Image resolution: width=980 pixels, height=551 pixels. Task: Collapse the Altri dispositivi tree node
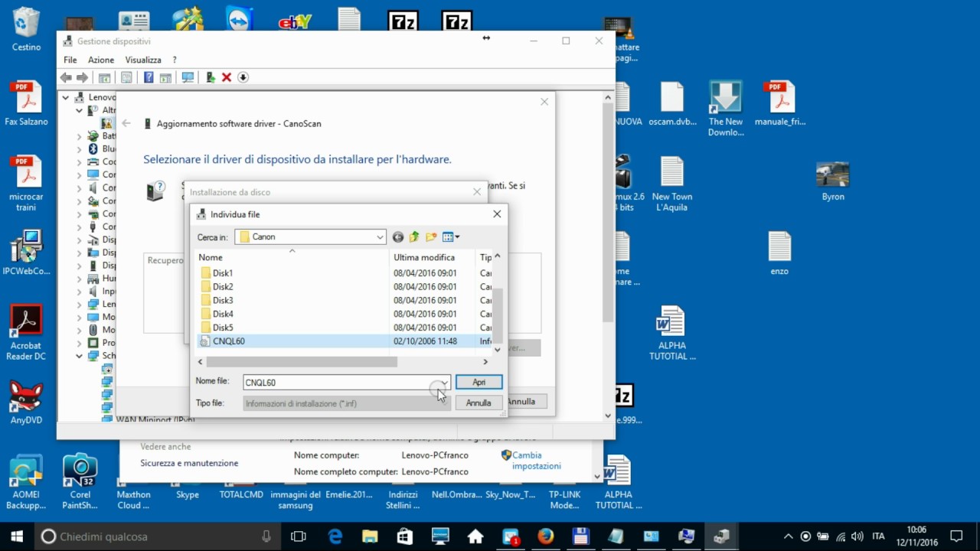coord(79,110)
